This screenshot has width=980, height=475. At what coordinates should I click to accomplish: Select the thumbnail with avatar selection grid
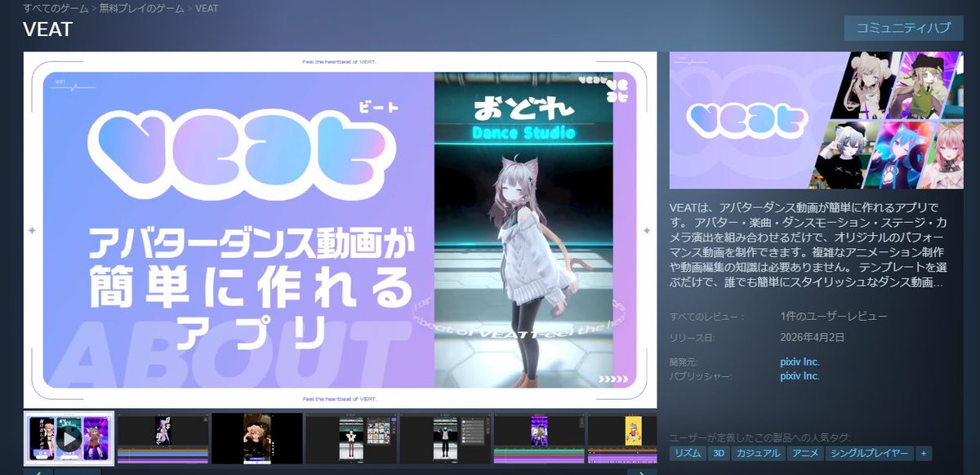coord(351,440)
